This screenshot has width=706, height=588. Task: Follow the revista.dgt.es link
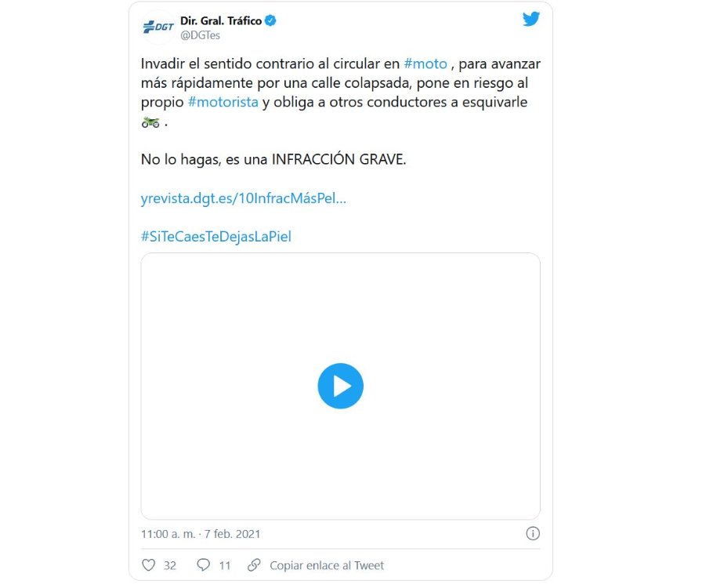tap(244, 198)
